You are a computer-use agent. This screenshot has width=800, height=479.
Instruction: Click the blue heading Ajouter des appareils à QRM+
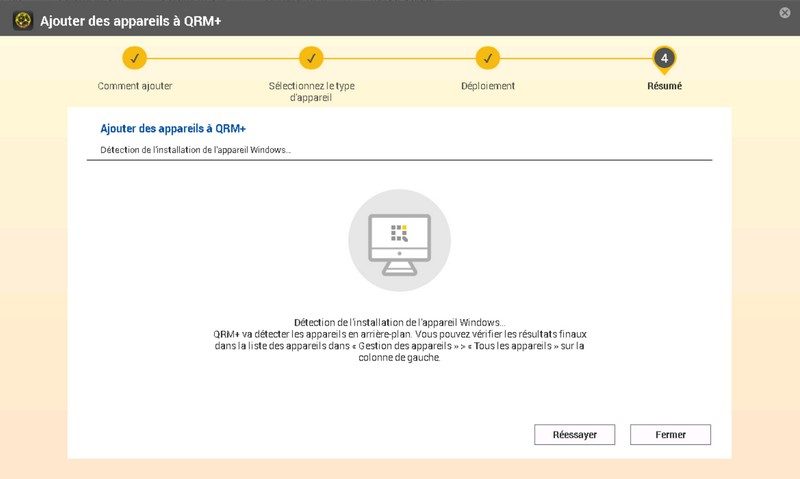173,129
